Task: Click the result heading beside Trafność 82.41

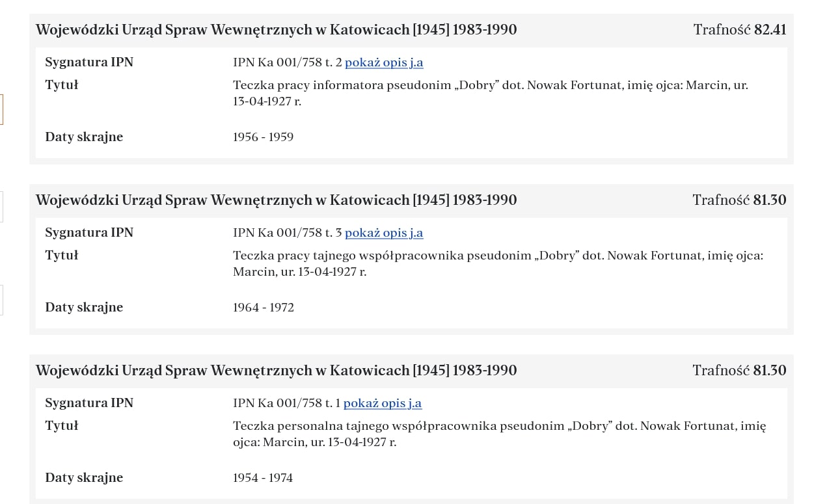Action: [276, 29]
